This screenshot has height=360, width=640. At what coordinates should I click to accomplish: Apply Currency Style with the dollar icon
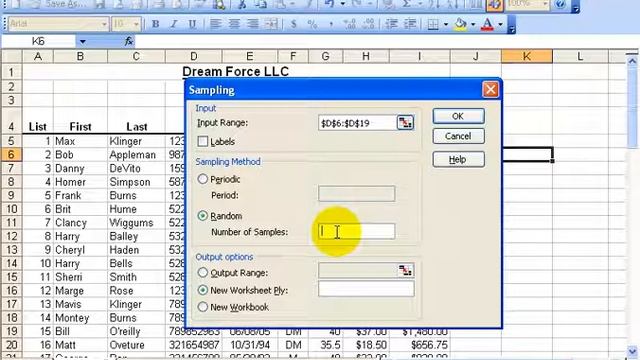pyautogui.click(x=293, y=24)
